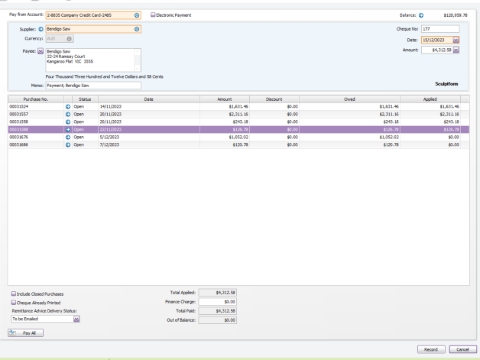The image size is (480, 360).
Task: Open the Date calendar picker
Action: click(x=456, y=40)
